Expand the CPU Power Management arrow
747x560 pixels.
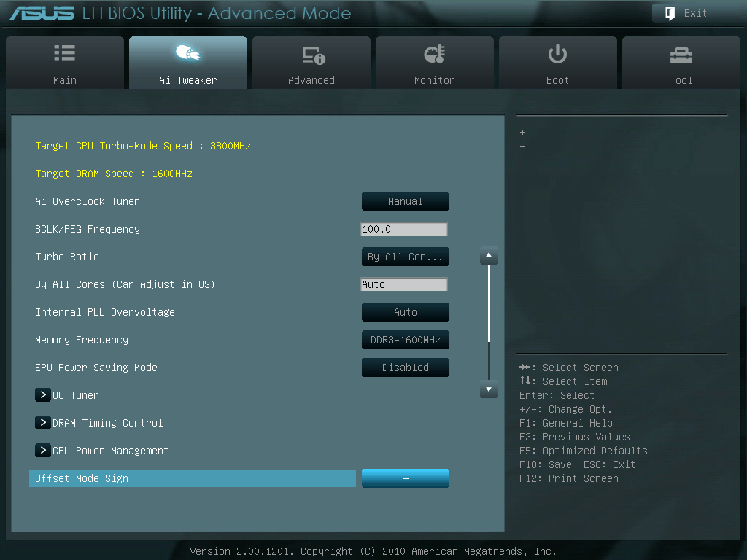[x=43, y=450]
